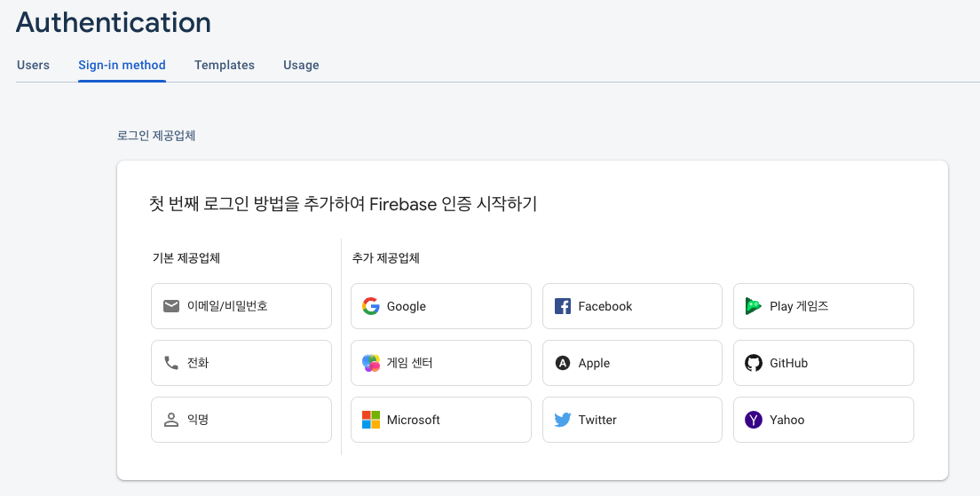Click the envelope icon for email/password

coord(171,306)
